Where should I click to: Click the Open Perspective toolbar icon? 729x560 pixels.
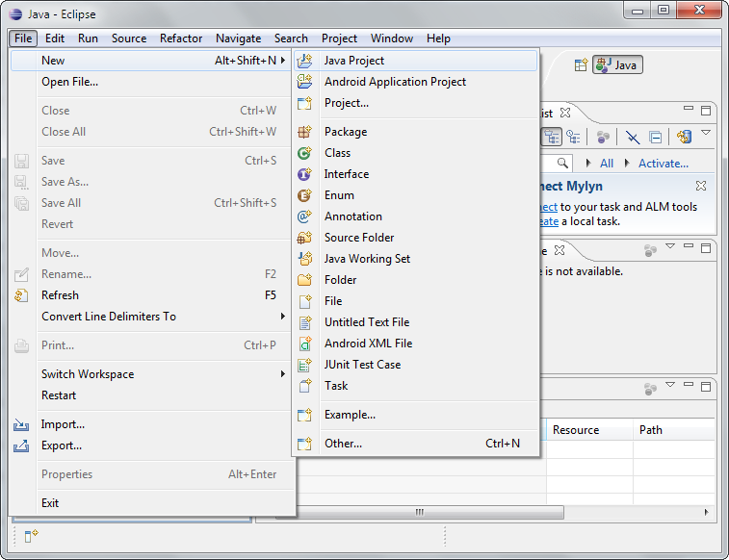point(581,65)
